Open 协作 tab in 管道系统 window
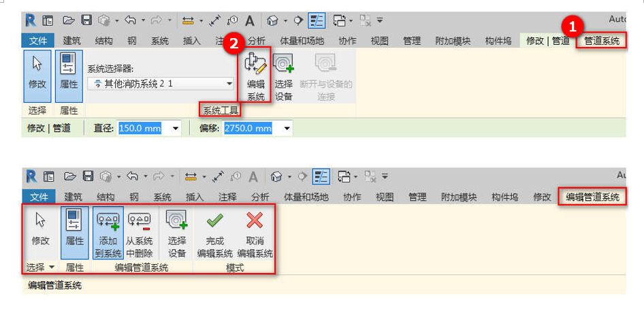This screenshot has height=309, width=644. (x=347, y=41)
